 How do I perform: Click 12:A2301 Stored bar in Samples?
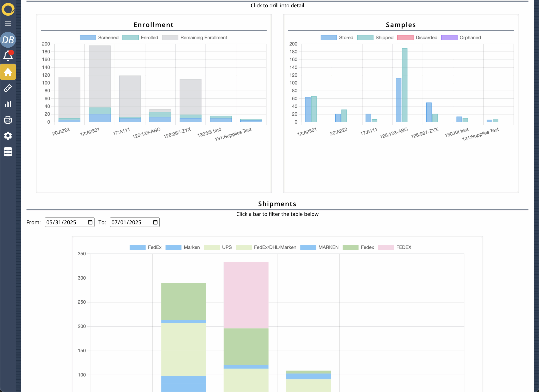click(308, 109)
